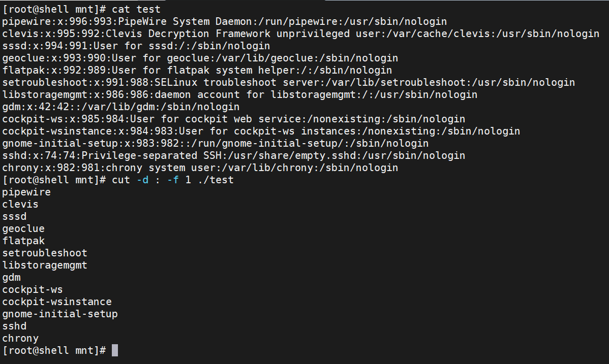The image size is (609, 364).
Task: Click the chrony system user line
Action: 200,168
